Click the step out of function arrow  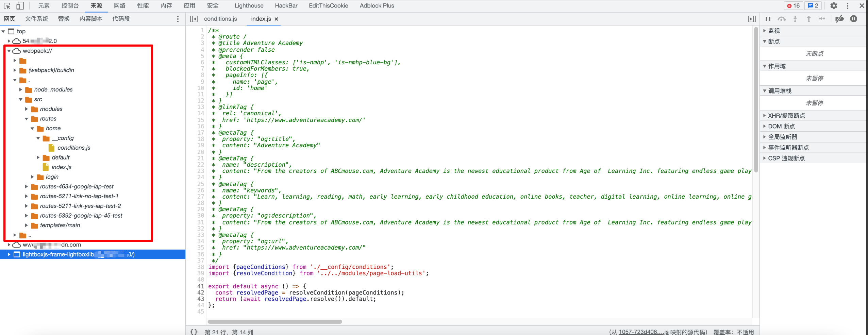point(808,19)
